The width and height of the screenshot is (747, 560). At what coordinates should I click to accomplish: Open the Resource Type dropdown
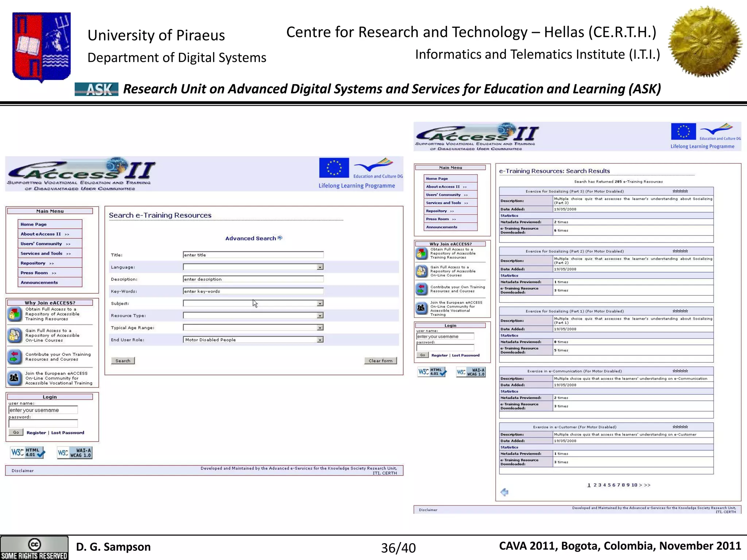point(320,316)
